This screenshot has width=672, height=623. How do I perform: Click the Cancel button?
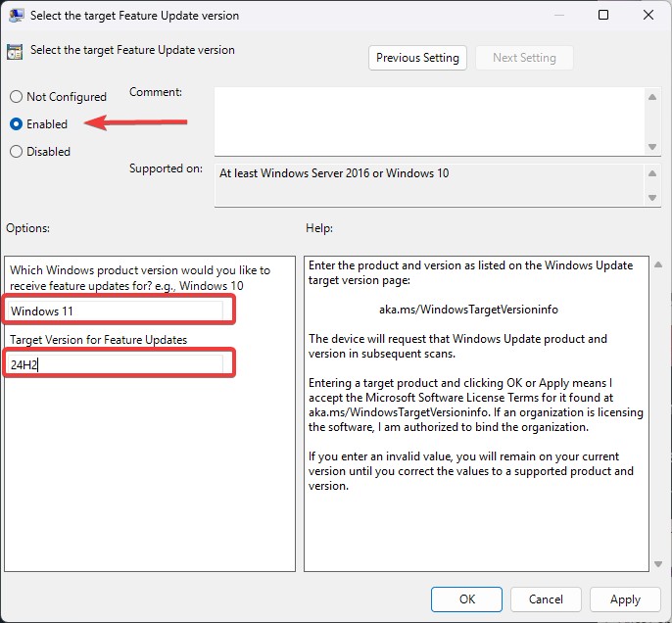click(546, 599)
